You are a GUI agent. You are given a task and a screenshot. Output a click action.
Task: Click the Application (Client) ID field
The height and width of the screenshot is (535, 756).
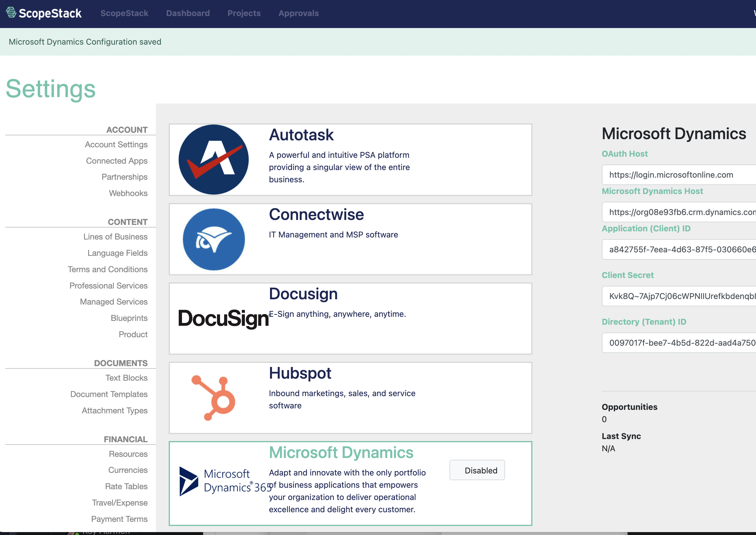coord(679,249)
